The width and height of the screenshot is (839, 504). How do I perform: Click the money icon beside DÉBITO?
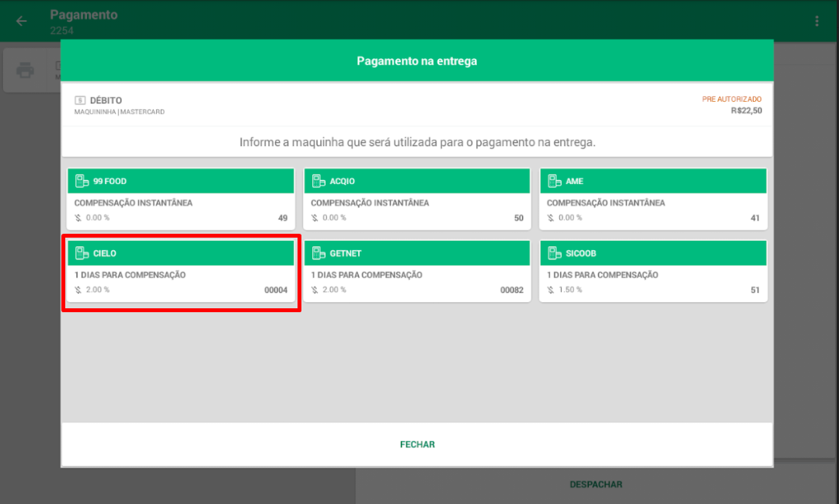[x=80, y=100]
